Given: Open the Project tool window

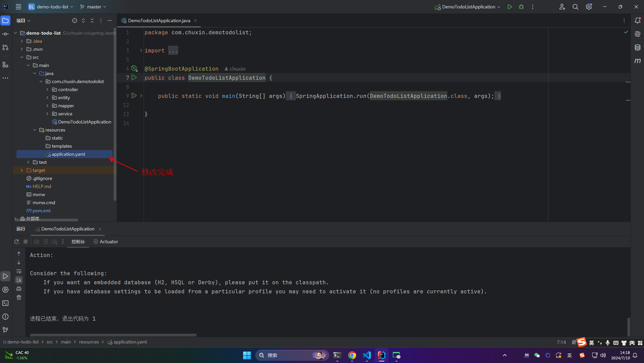Looking at the screenshot, I should coord(5,21).
